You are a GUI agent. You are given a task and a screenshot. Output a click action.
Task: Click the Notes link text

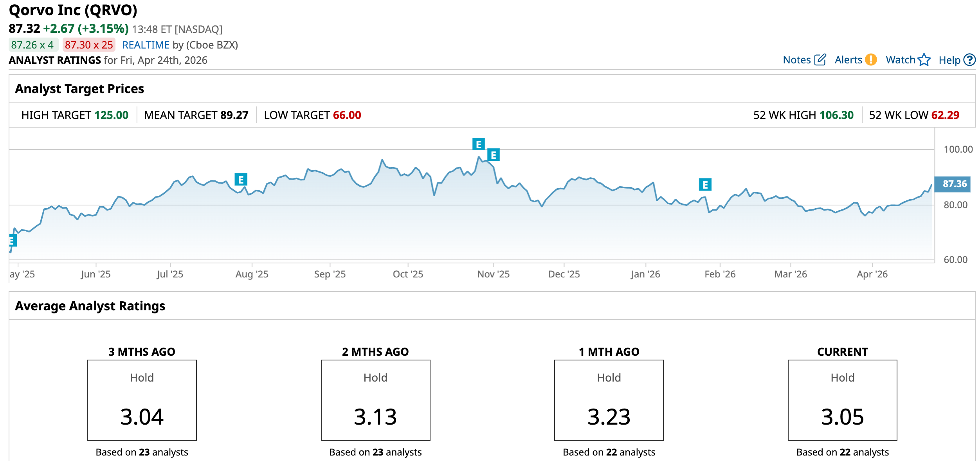click(796, 60)
